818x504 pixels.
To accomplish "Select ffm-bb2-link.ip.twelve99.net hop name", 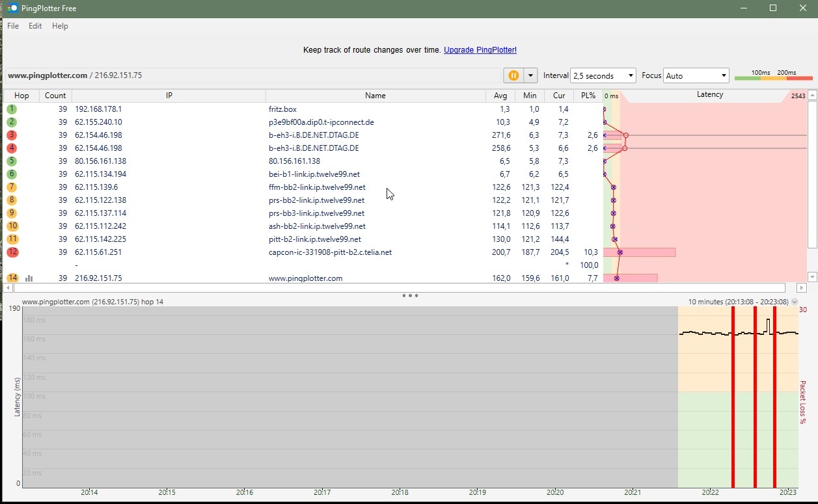I will pyautogui.click(x=317, y=187).
